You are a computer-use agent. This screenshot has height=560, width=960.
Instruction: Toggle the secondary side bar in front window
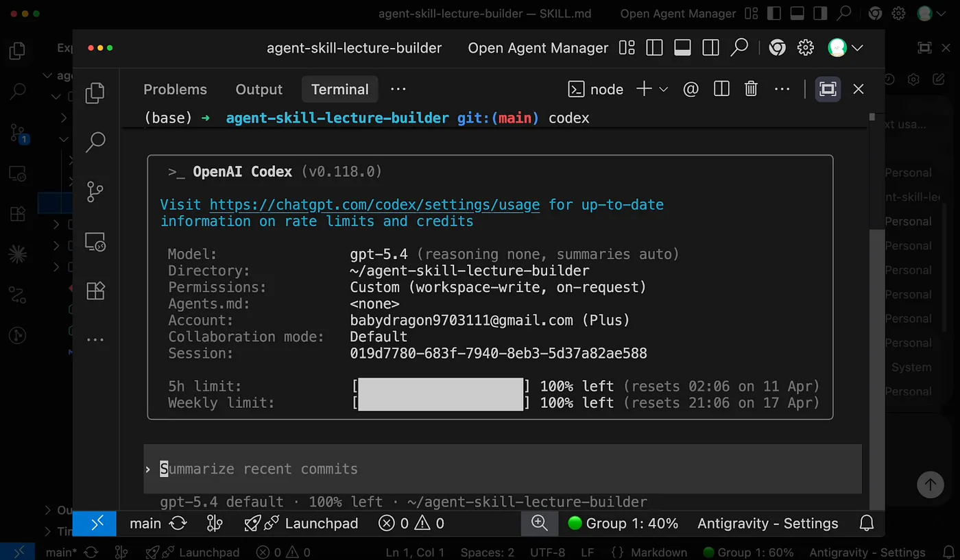(710, 48)
